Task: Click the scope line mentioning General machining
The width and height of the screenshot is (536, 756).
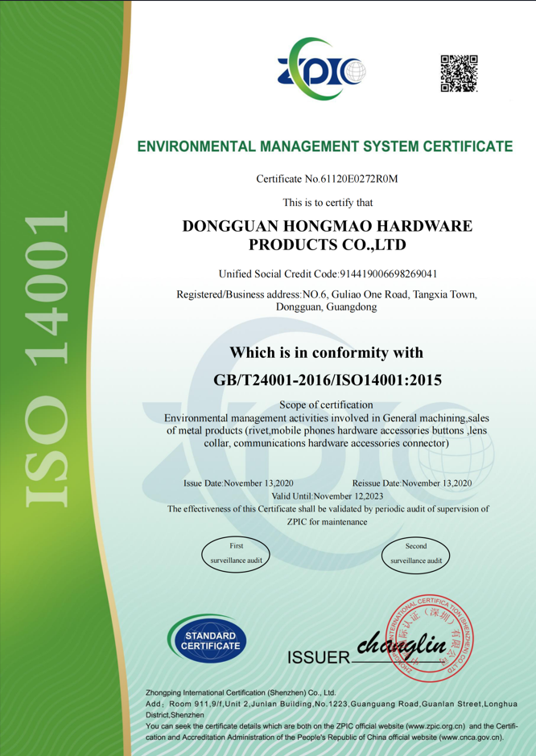Action: (327, 417)
